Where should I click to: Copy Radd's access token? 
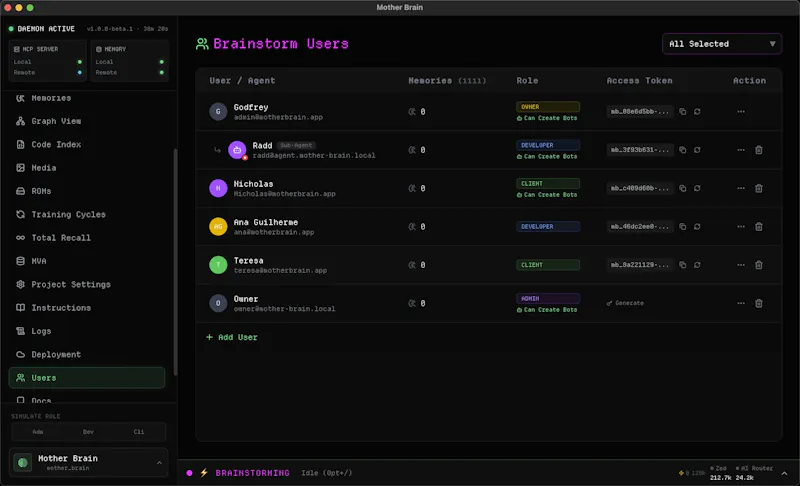pyautogui.click(x=682, y=150)
